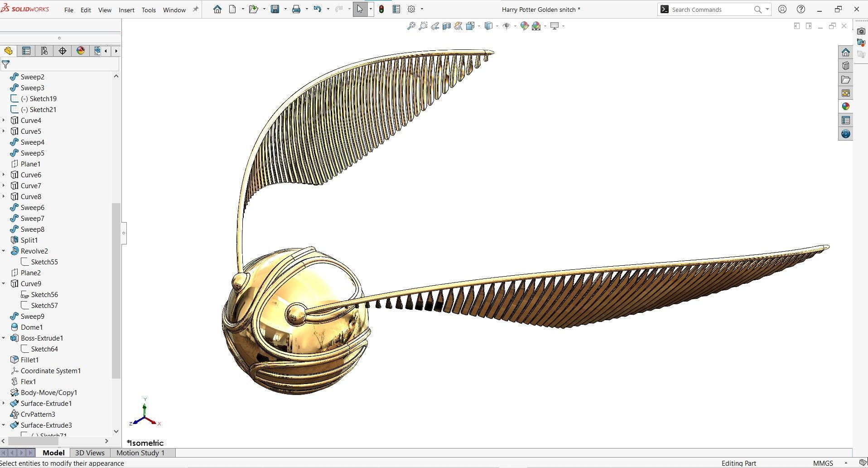Open View Palette in task pane
The height and width of the screenshot is (468, 868).
(x=845, y=93)
